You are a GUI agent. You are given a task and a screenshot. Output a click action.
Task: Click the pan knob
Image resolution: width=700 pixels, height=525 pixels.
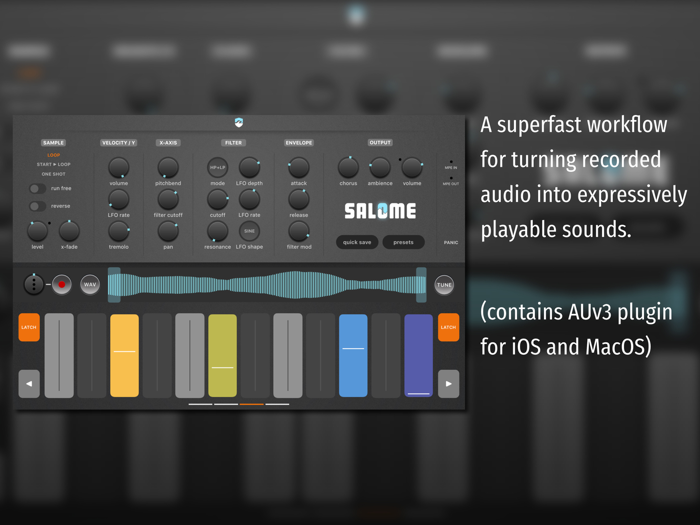tap(168, 231)
